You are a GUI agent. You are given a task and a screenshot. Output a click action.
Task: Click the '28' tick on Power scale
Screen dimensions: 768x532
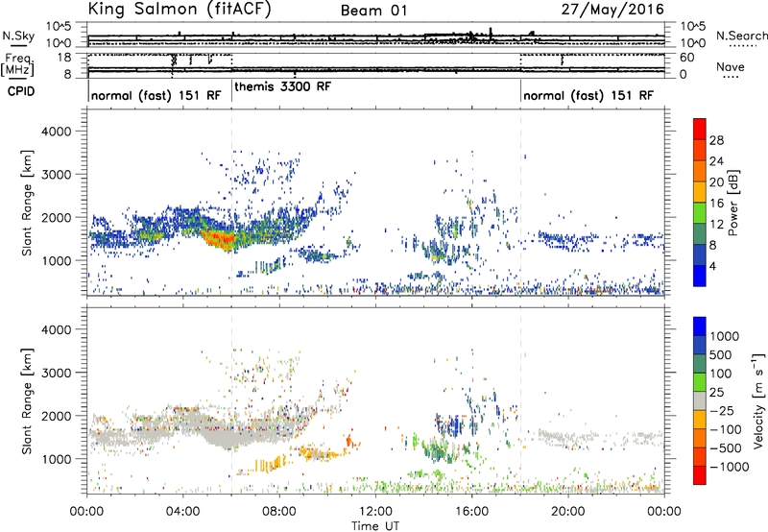[x=716, y=140]
